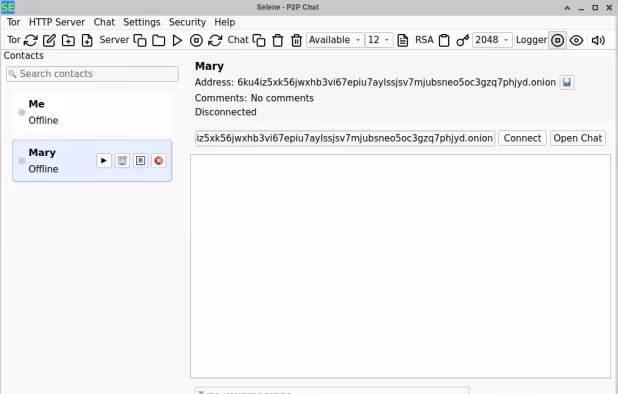Viewport: 618px width, 394px height.
Task: Click the 'Disconnected' status text
Action: tap(226, 112)
